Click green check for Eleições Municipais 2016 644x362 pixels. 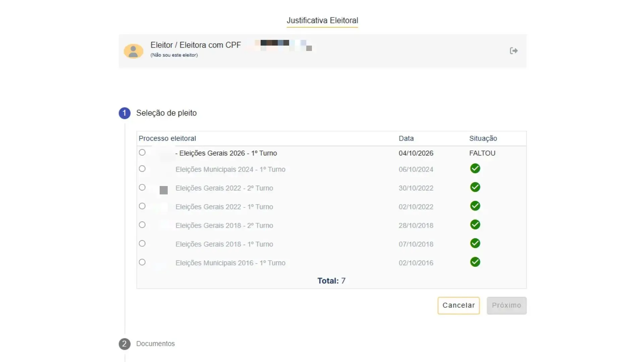pyautogui.click(x=475, y=262)
